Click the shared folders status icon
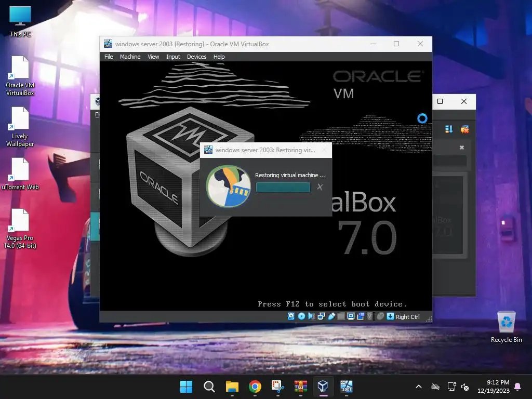 tap(341, 316)
